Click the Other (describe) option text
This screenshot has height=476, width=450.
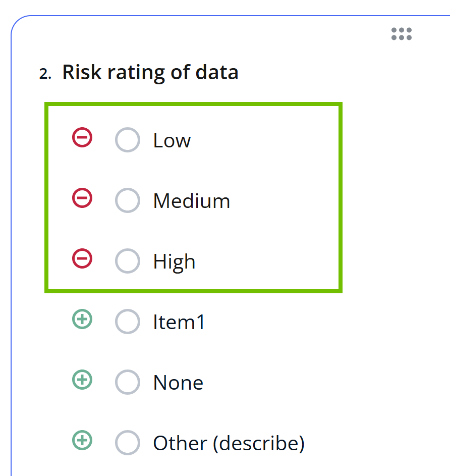tap(229, 443)
